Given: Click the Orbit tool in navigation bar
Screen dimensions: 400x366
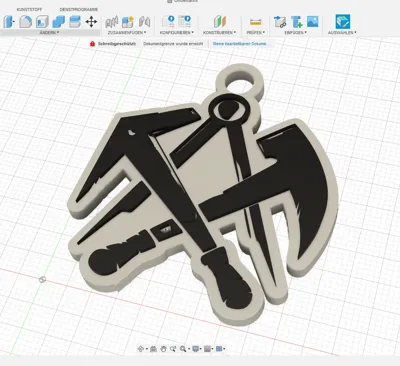Looking at the screenshot, I should click(x=141, y=349).
